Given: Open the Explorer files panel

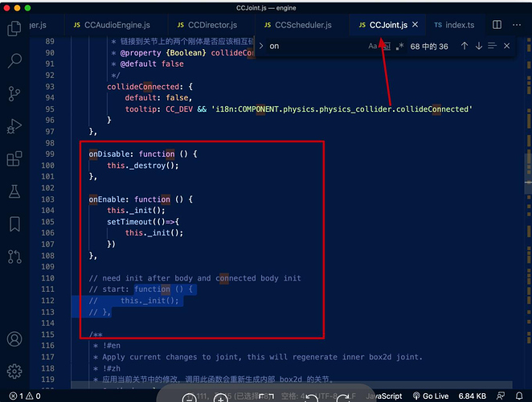Looking at the screenshot, I should [14, 28].
